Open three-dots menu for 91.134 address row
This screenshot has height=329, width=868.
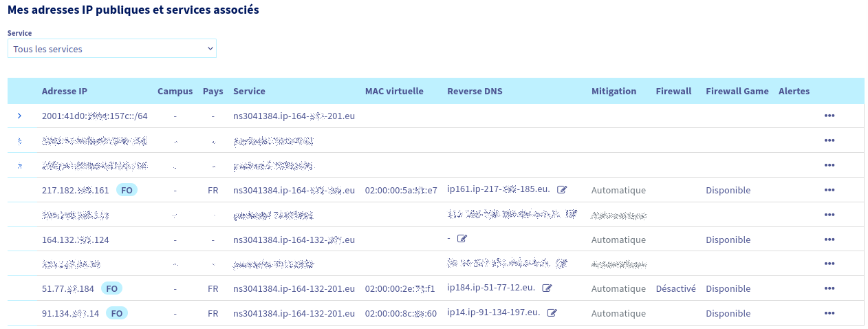click(829, 313)
